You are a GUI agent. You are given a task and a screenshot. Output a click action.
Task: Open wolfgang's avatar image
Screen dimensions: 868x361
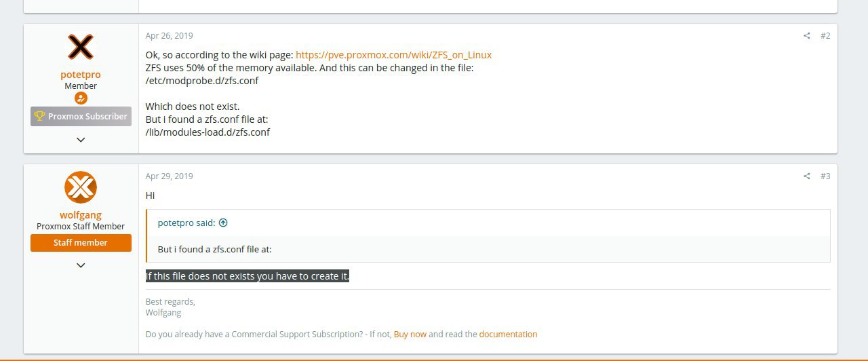coord(81,187)
